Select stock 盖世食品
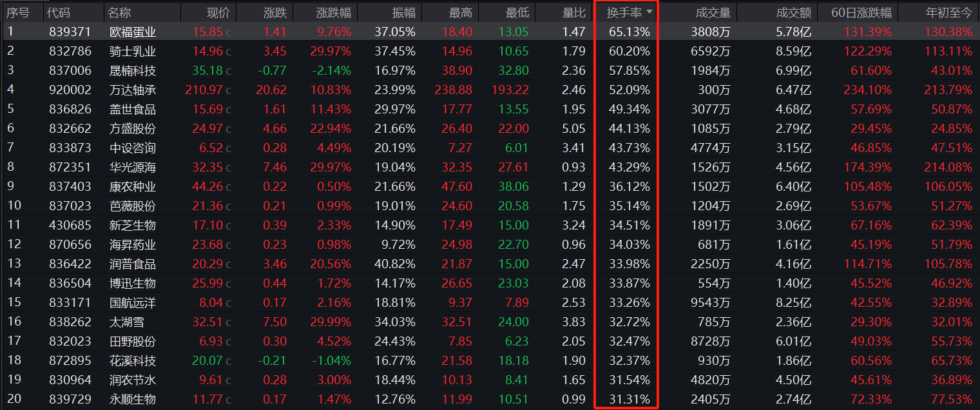Viewport: 980px width, 410px height. click(133, 109)
